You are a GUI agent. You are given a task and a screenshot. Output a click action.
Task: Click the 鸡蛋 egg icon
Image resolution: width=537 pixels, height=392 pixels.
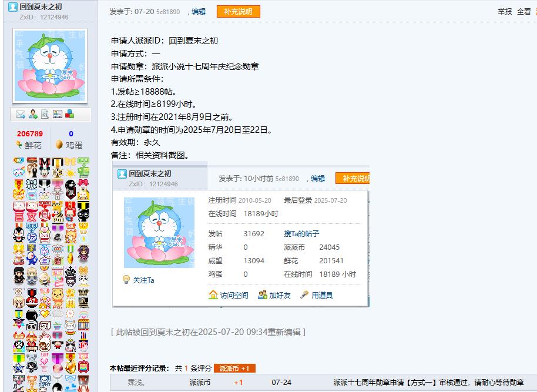pos(59,145)
